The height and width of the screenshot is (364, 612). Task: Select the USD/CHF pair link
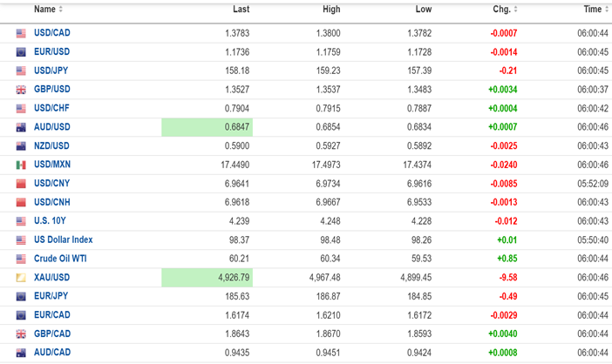[x=51, y=109]
